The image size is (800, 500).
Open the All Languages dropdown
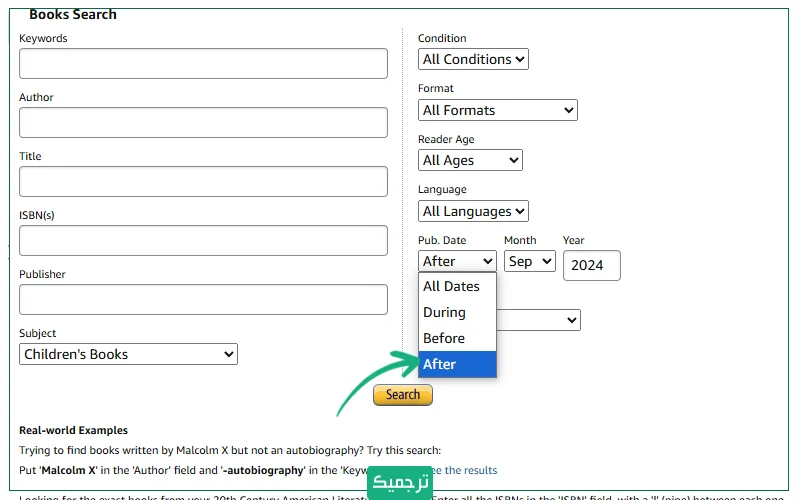pos(473,211)
